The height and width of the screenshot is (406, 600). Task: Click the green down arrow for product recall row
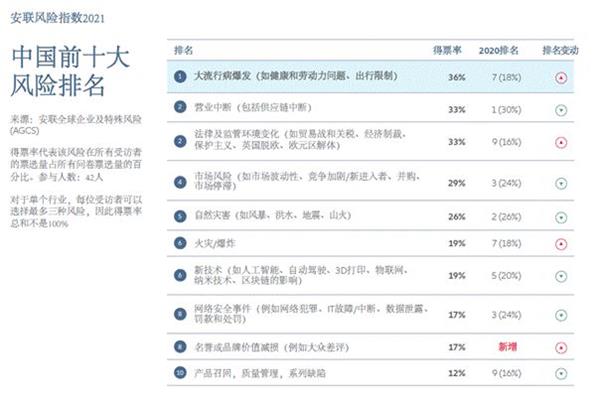click(561, 373)
